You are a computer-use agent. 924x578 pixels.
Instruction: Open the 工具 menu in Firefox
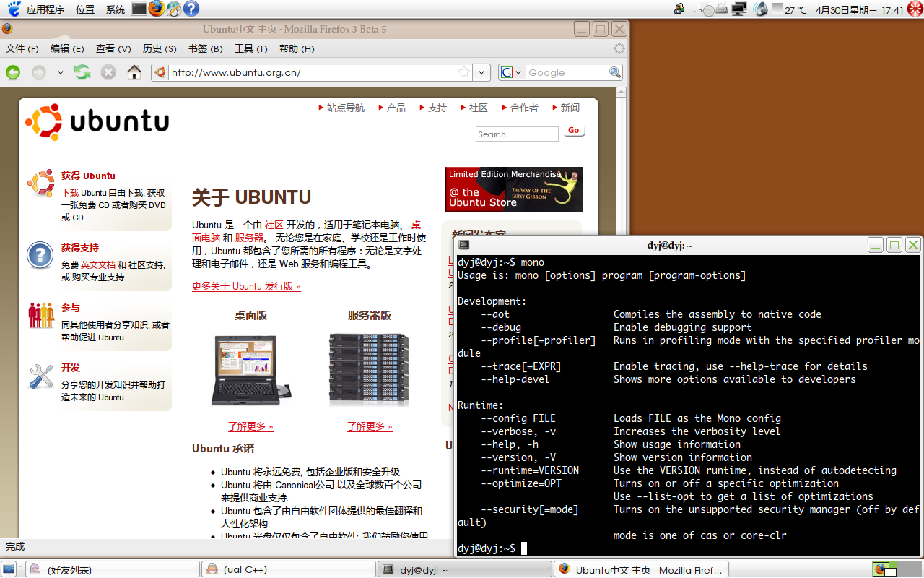click(x=250, y=48)
